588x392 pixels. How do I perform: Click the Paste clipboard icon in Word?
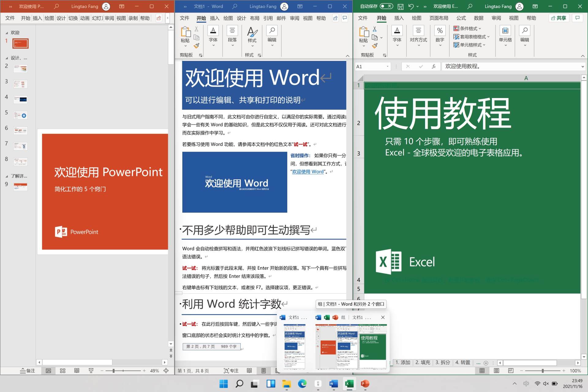click(x=185, y=32)
